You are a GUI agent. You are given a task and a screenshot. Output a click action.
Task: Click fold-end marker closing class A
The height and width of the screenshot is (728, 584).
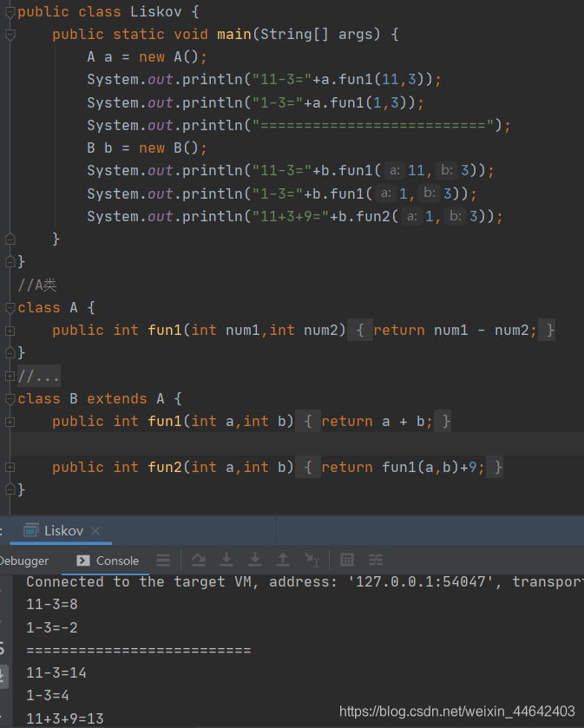pos(10,353)
